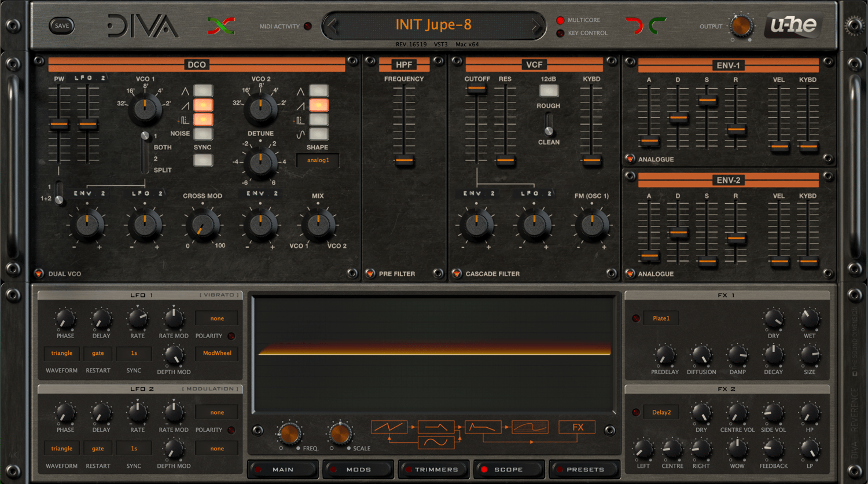Click the VCO 2 DETUNE knob

pos(260,162)
